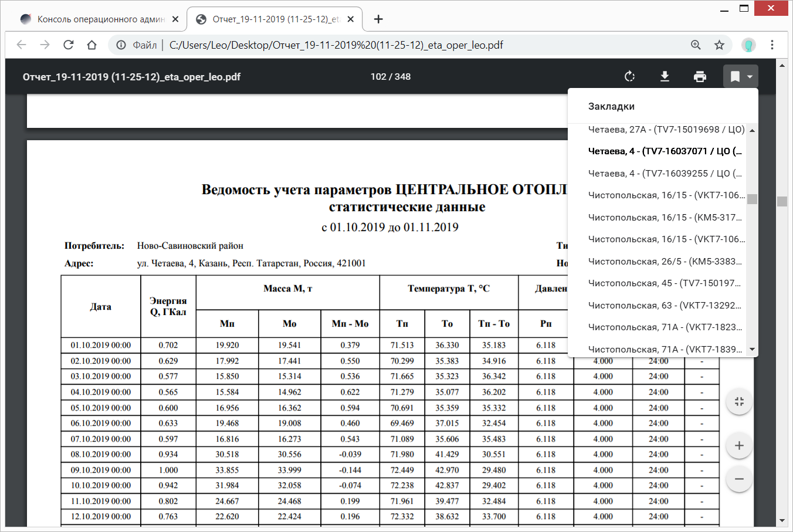Open Chrome menu with three dots
This screenshot has width=793, height=532.
772,45
